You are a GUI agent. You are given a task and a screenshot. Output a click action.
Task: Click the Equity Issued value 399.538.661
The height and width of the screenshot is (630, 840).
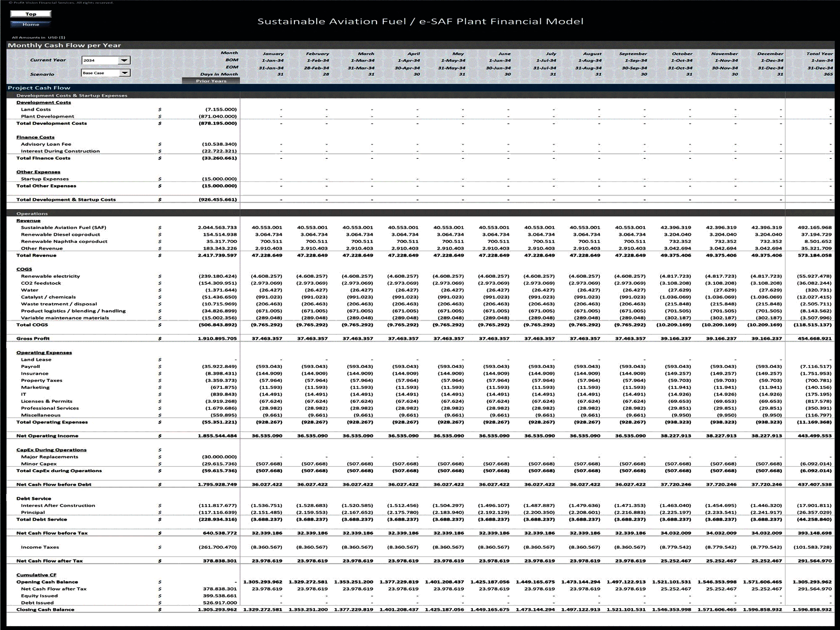coord(220,596)
